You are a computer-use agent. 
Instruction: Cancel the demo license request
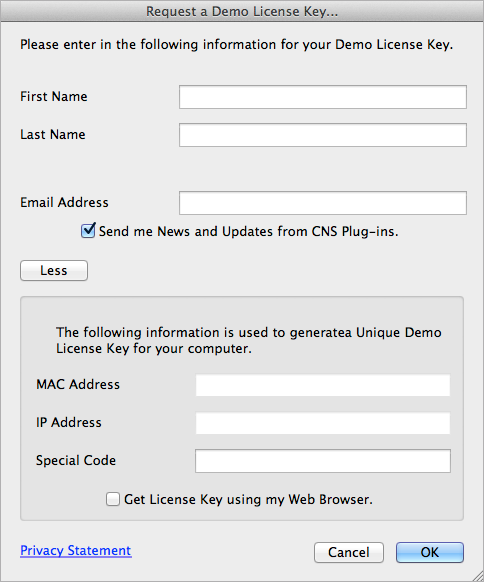coord(349,552)
